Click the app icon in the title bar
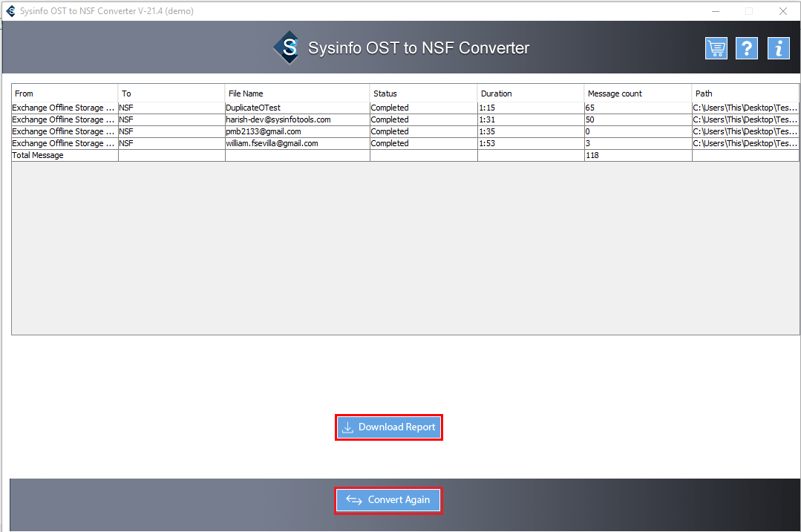801x532 pixels. coord(10,11)
